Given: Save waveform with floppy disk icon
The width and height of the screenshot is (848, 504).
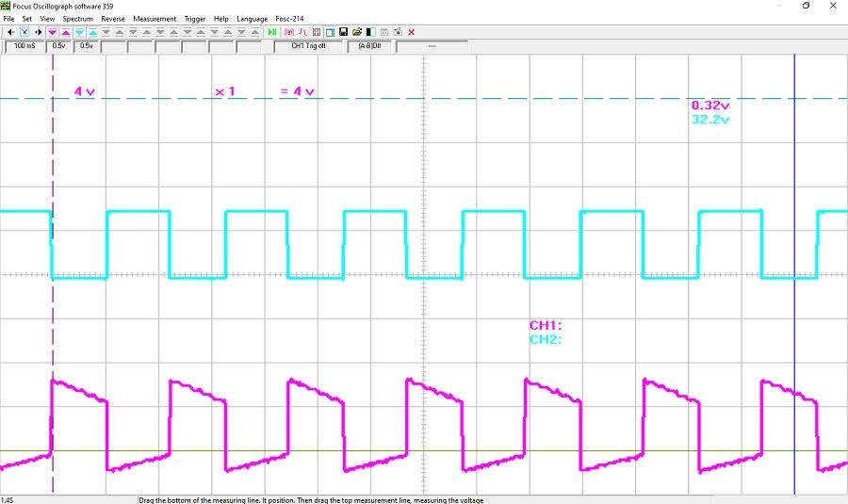Looking at the screenshot, I should click(343, 32).
